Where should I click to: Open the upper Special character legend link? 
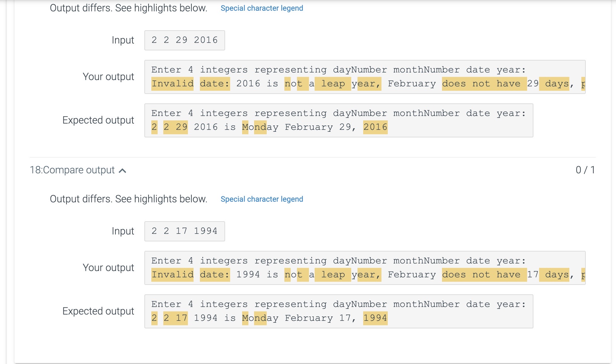tap(262, 8)
